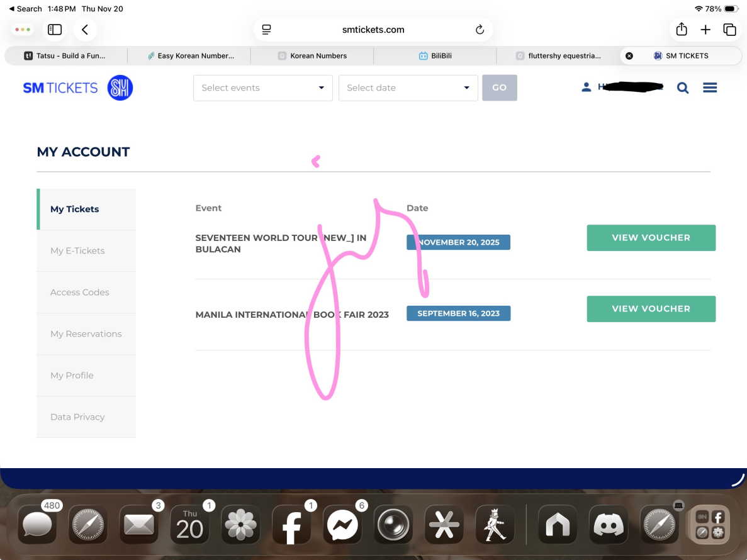
Task: Open the hamburger menu icon
Action: 710,88
